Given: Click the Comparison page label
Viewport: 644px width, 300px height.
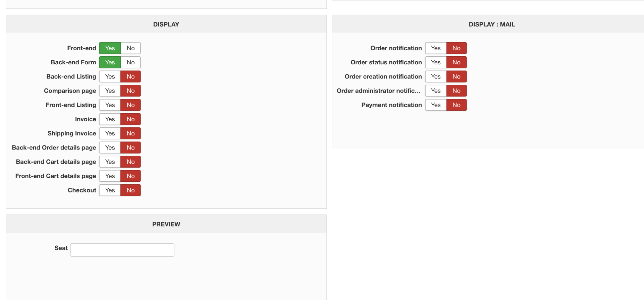Looking at the screenshot, I should pyautogui.click(x=70, y=91).
